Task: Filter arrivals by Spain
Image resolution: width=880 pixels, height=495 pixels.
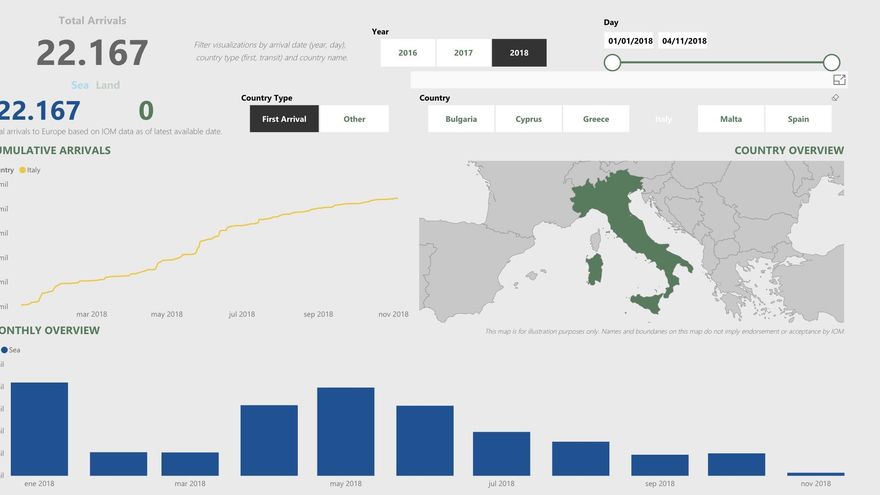Action: coord(798,119)
